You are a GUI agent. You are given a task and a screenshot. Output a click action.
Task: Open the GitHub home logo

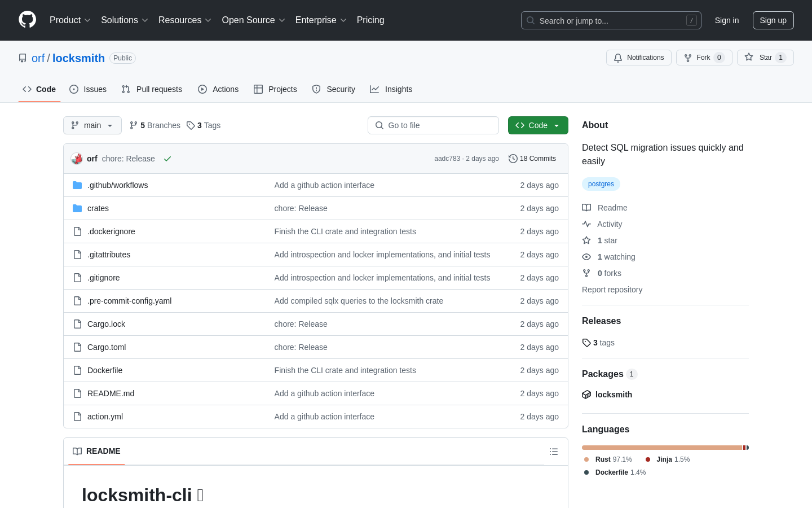27,20
